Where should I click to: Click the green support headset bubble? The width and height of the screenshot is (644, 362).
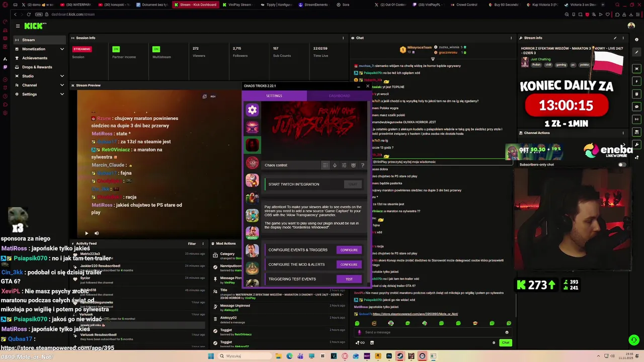[x=634, y=340]
